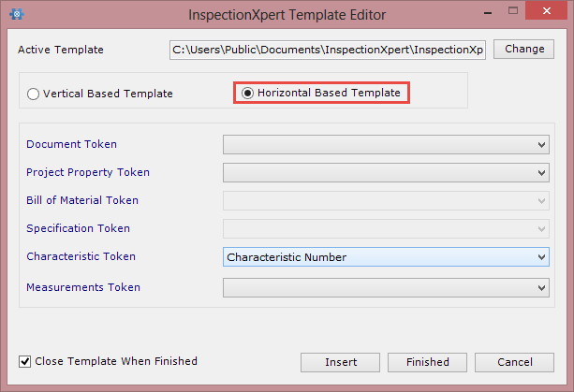The height and width of the screenshot is (392, 574).
Task: Click the Cancel button
Action: coord(514,362)
